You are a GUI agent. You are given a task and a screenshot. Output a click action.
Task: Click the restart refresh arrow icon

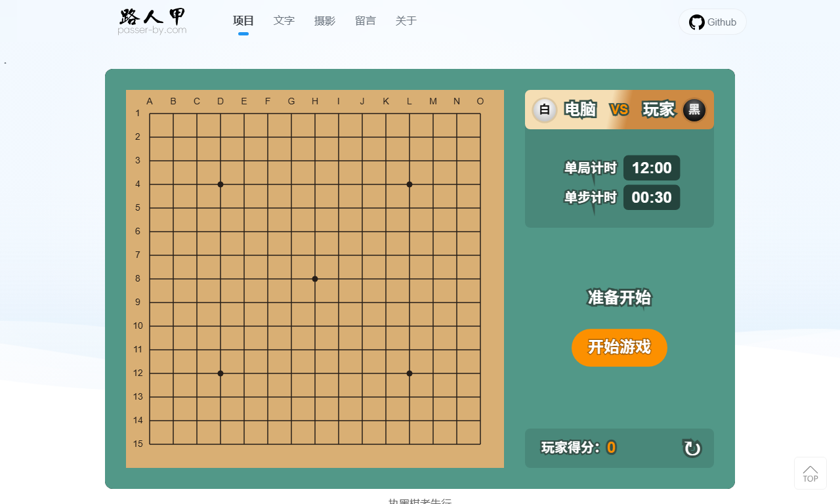pos(692,448)
